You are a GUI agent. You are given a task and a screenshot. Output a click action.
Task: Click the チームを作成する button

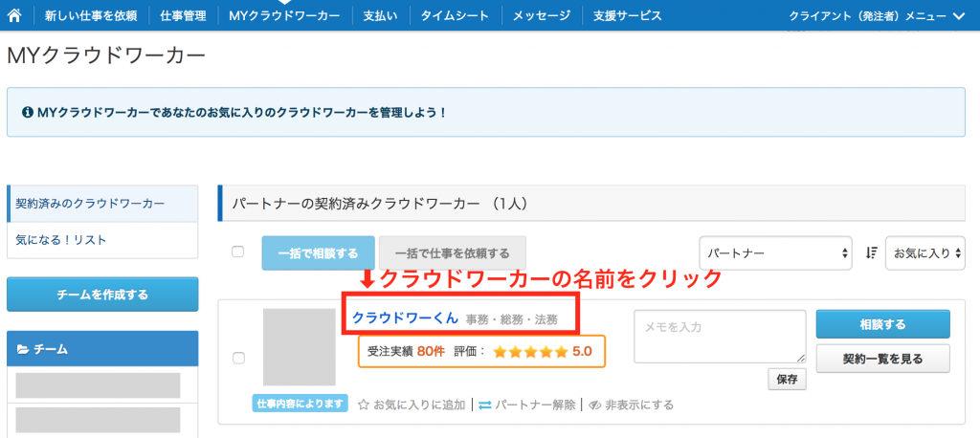[x=102, y=295]
